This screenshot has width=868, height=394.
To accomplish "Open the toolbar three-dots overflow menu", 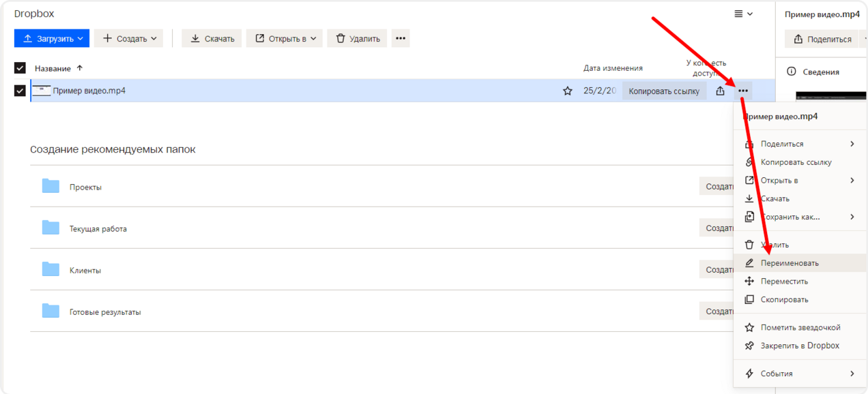I will 401,38.
